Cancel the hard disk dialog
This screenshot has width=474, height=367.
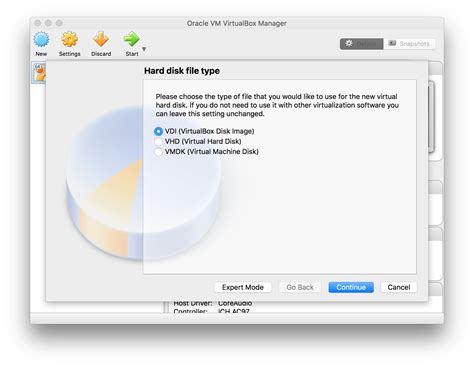(399, 287)
